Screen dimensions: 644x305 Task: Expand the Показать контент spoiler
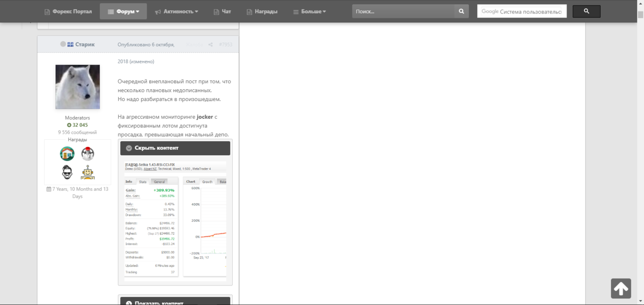(175, 302)
